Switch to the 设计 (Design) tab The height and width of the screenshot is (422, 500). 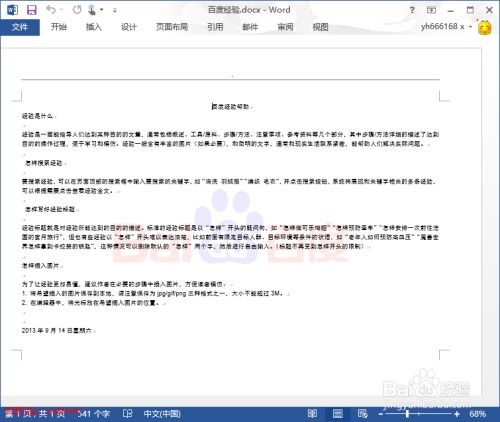click(129, 27)
